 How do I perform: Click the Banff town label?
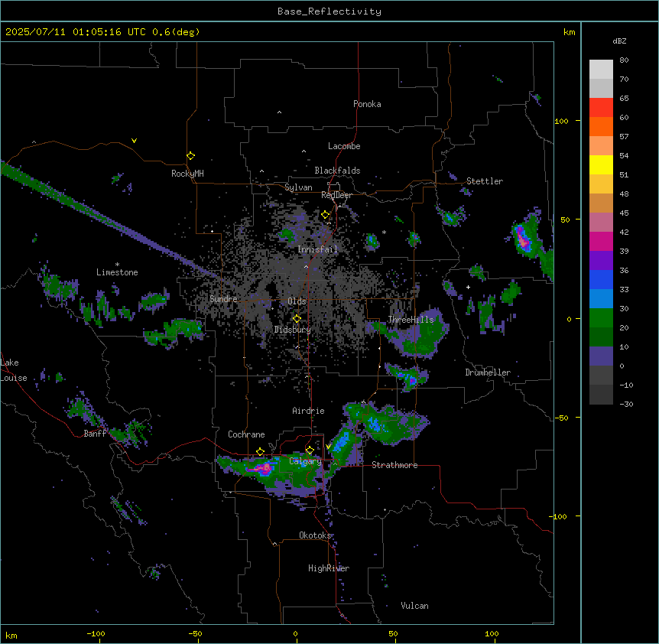coord(95,434)
